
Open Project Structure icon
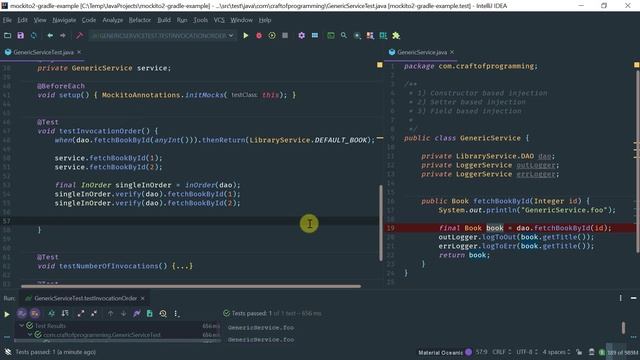click(x=315, y=36)
